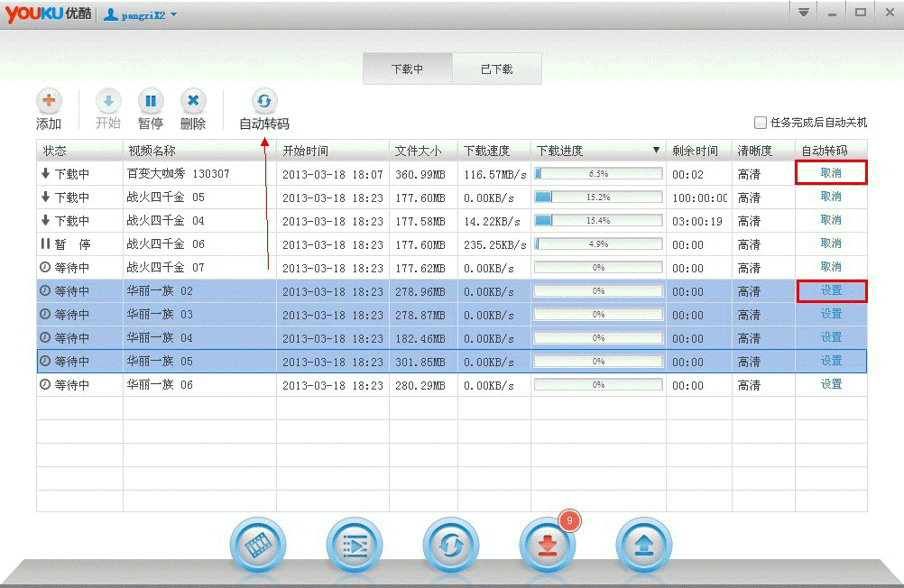Enable 任务完成后自动关机 checkbox
904x588 pixels.
pos(761,123)
